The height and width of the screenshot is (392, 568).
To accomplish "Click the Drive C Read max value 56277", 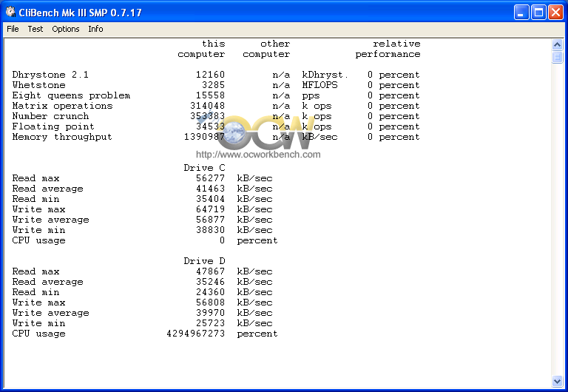I will coord(210,178).
